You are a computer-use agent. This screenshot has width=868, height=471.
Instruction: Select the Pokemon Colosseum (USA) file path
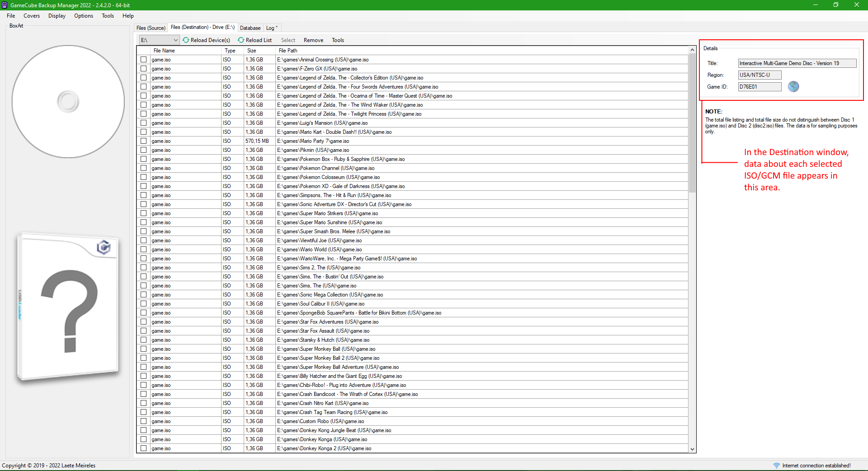pos(328,177)
